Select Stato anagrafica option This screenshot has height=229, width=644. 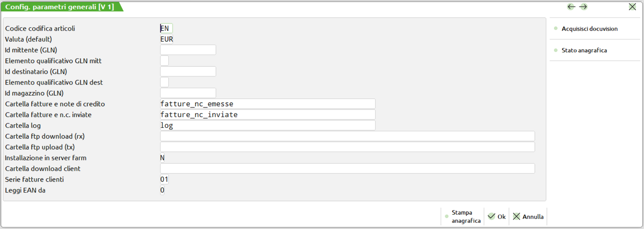click(x=584, y=50)
